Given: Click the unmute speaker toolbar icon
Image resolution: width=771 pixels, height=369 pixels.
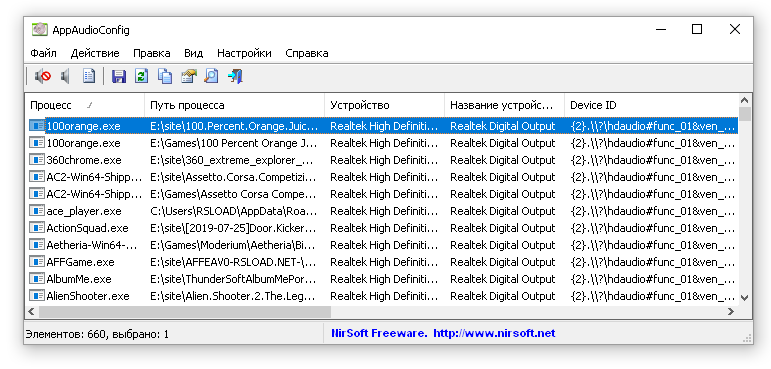Looking at the screenshot, I should (65, 76).
